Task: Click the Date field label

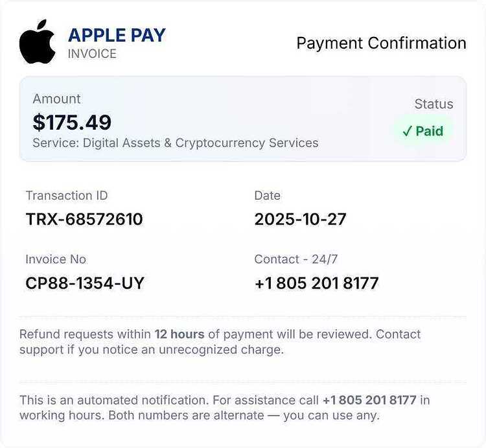Action: (267, 196)
